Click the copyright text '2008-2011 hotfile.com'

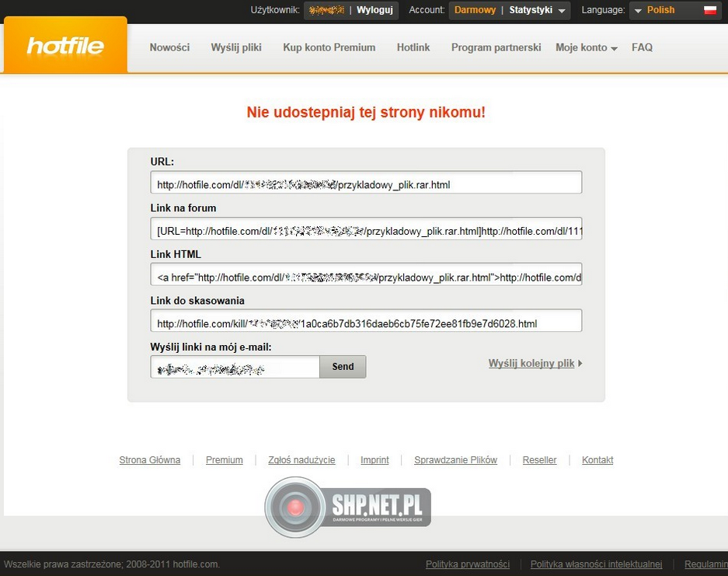tap(172, 564)
